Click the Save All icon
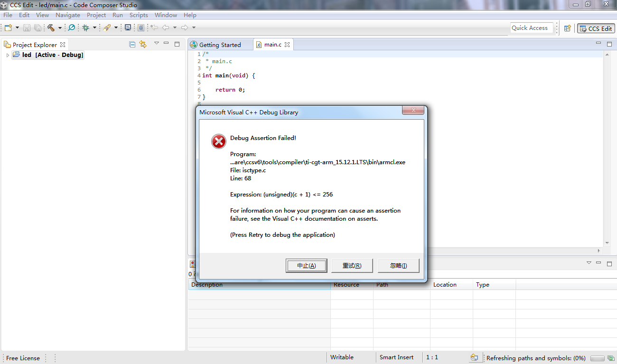 (37, 28)
